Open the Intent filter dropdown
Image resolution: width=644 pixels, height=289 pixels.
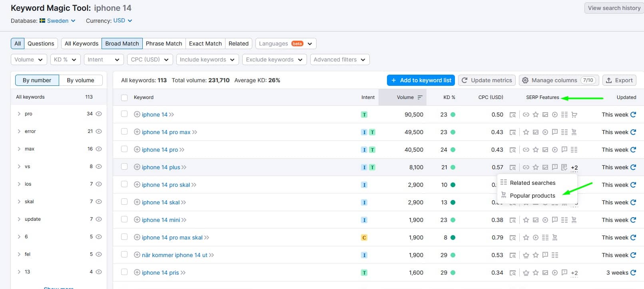point(104,59)
